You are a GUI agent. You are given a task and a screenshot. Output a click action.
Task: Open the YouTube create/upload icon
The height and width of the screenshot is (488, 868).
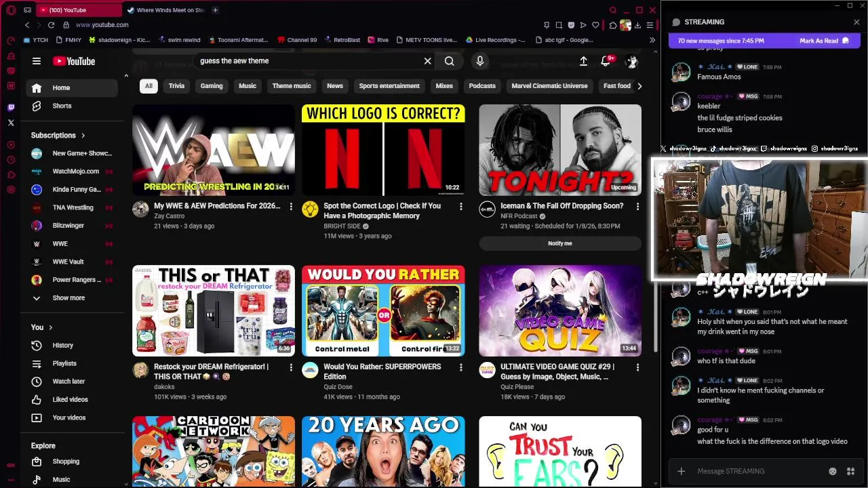point(583,61)
